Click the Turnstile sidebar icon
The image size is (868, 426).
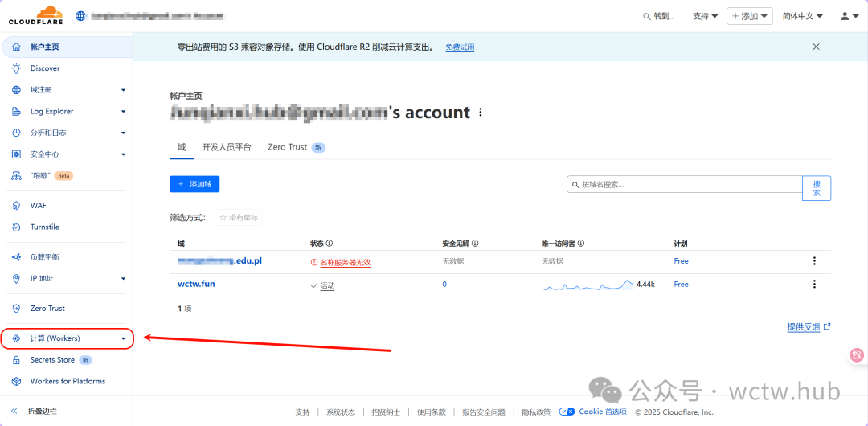(x=16, y=227)
